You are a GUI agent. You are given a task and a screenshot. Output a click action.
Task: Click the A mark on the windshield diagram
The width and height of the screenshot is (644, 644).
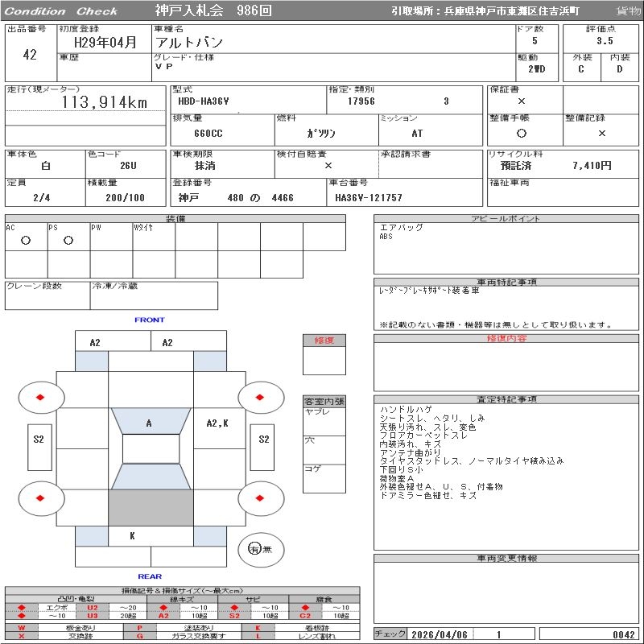[x=149, y=423]
